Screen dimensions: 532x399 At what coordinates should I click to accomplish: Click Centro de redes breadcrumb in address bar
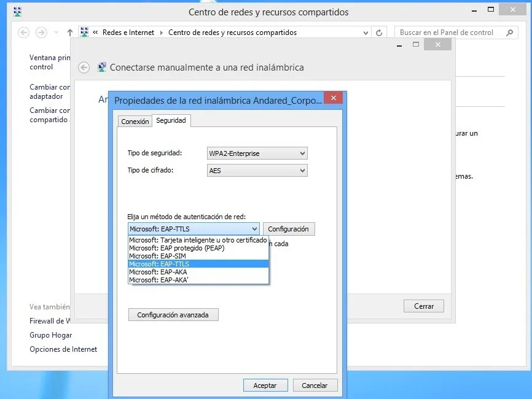pos(232,33)
